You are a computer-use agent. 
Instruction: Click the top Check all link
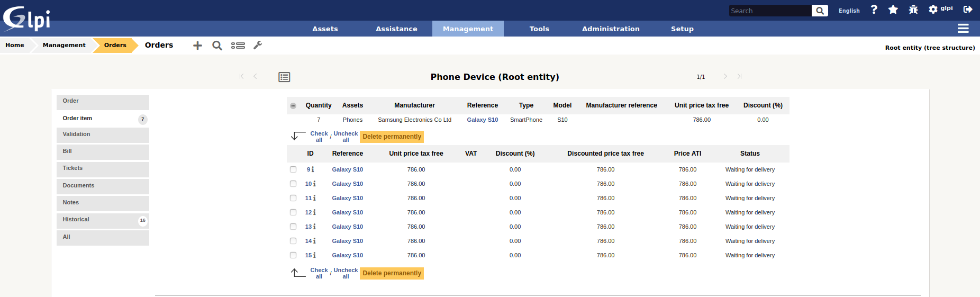point(319,137)
